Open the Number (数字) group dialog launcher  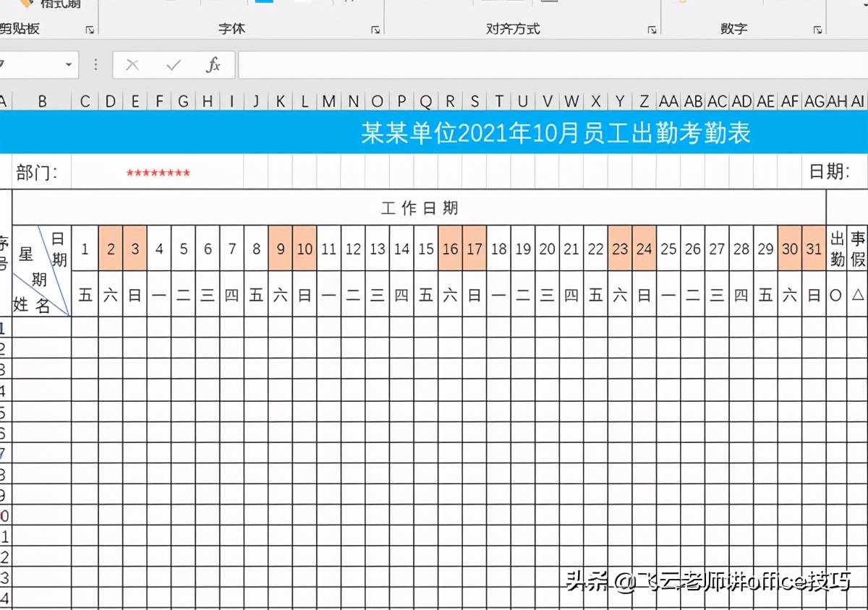(x=817, y=30)
